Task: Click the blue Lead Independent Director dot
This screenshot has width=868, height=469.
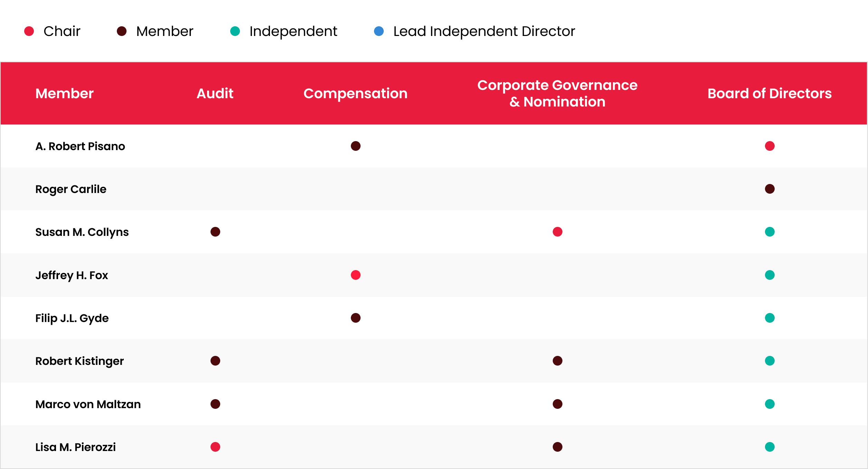Action: coord(379,31)
